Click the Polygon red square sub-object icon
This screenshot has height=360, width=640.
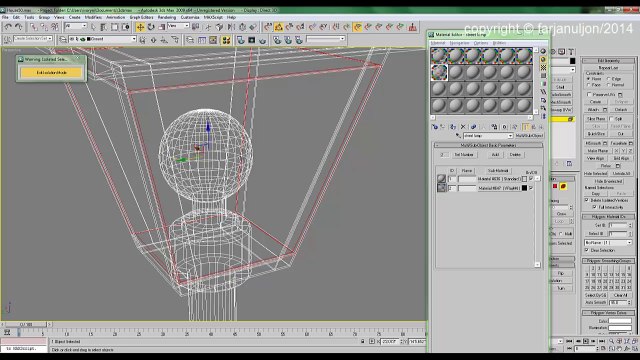coord(555,187)
